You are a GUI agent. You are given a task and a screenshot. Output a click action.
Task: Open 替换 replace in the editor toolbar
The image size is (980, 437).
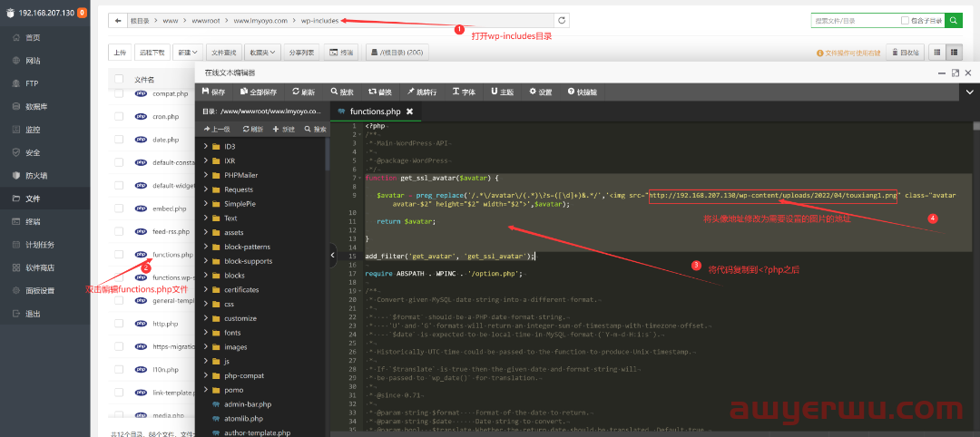(x=380, y=92)
